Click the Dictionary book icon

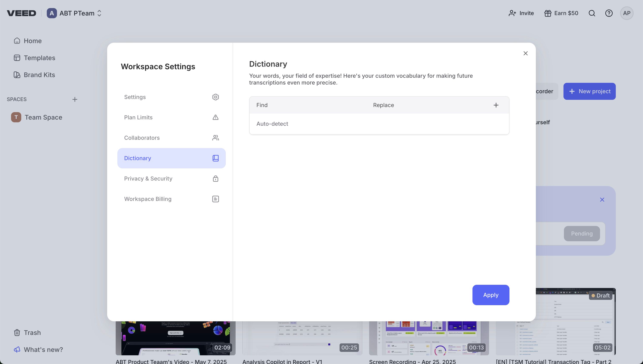[215, 158]
